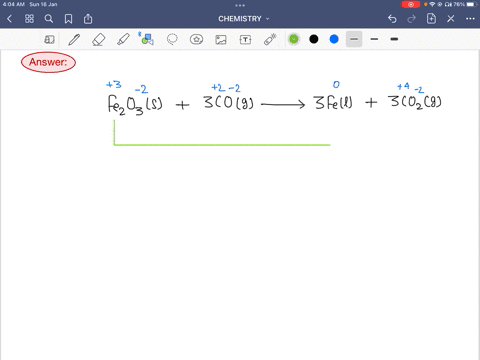Close the editing toolbar with X
The image size is (480, 360).
451,19
